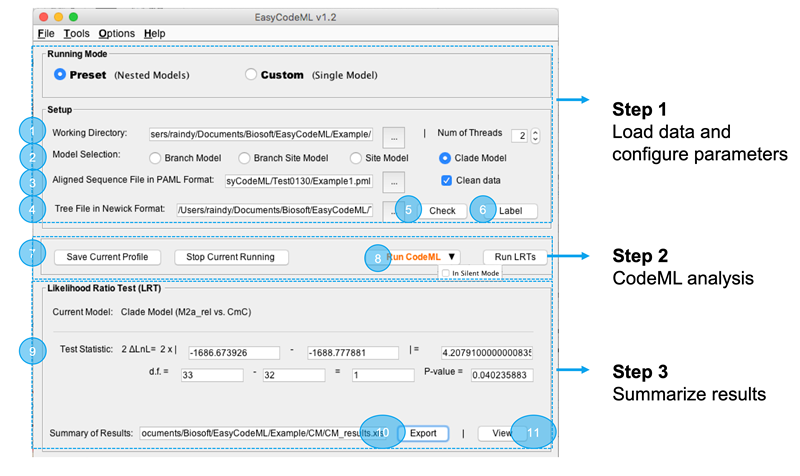Increase the Num of Threads value
Screen dimensions: 800x476
535,132
